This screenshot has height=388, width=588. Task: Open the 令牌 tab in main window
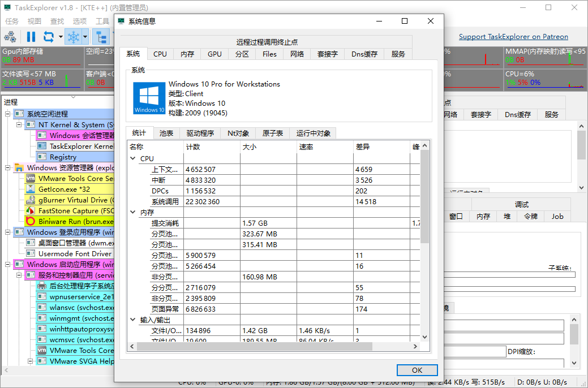531,216
